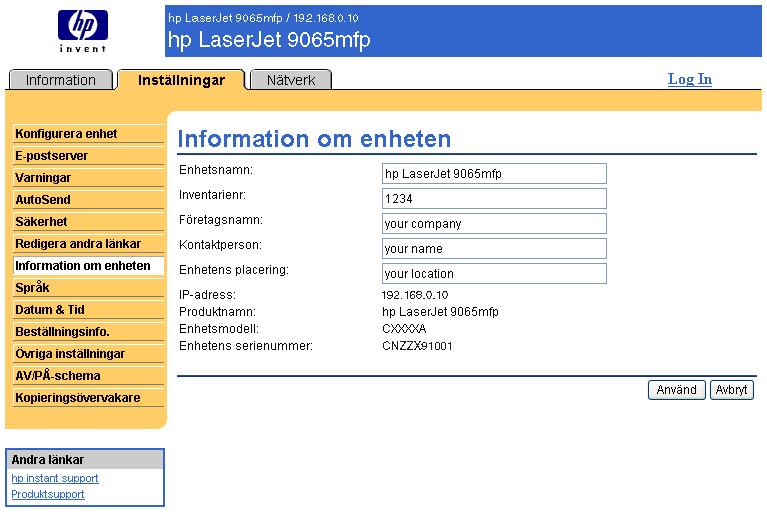This screenshot has width=767, height=519.
Task: Open the Nätverk tab
Action: click(291, 80)
